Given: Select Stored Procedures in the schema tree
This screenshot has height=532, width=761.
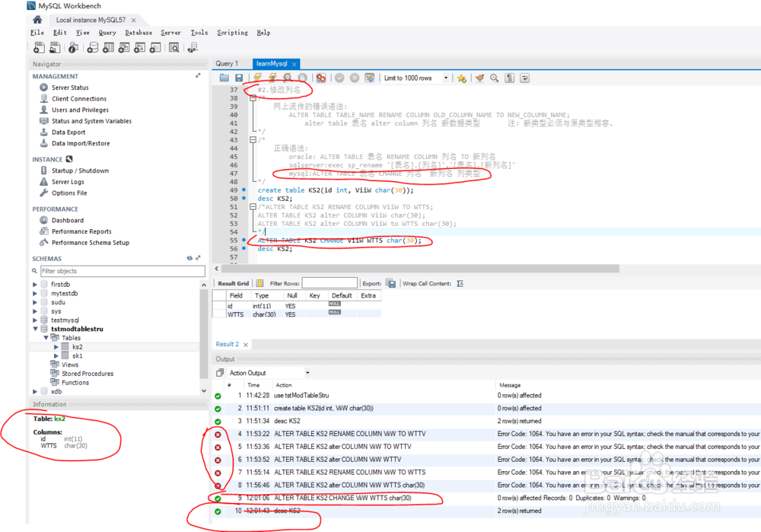Looking at the screenshot, I should pos(88,373).
